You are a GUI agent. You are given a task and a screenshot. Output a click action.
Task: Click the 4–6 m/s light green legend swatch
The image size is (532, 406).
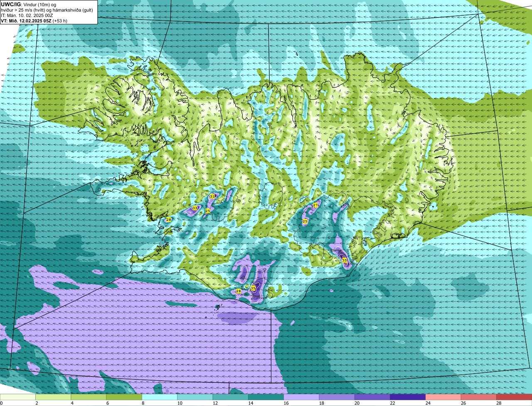[x=89, y=397]
